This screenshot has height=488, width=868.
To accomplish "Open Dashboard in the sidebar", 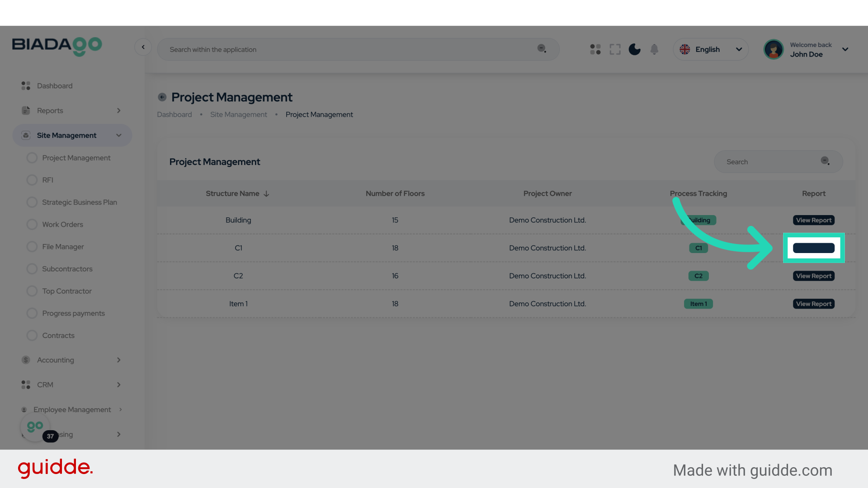I will point(54,86).
